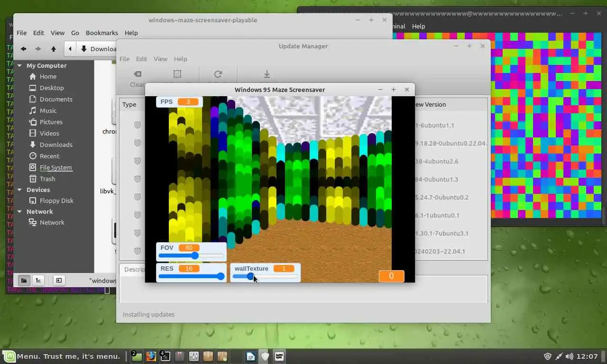The image size is (607, 364).
Task: Open file manager View menu
Action: coord(57,33)
